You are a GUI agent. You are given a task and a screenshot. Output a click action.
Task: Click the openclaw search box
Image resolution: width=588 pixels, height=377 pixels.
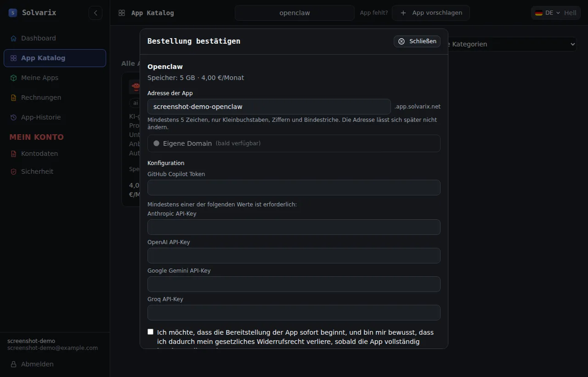tap(294, 13)
